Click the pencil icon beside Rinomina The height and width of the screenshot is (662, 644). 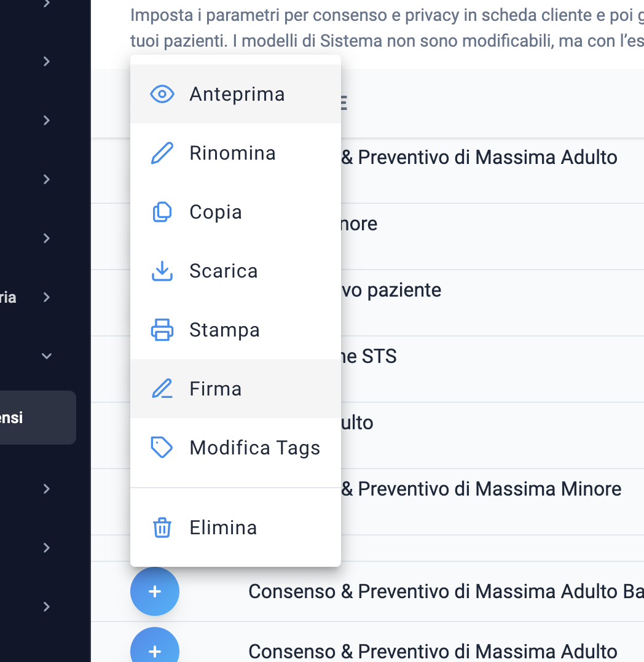pos(162,153)
